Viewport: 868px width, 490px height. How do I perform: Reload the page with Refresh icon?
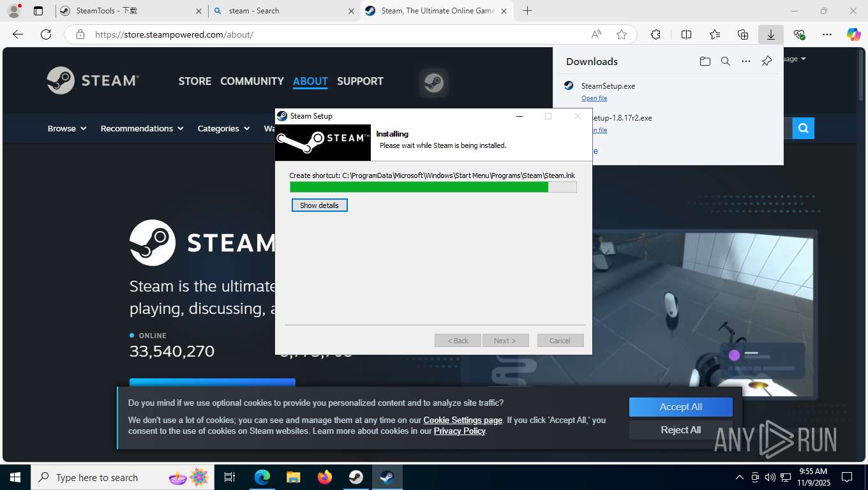pyautogui.click(x=45, y=34)
